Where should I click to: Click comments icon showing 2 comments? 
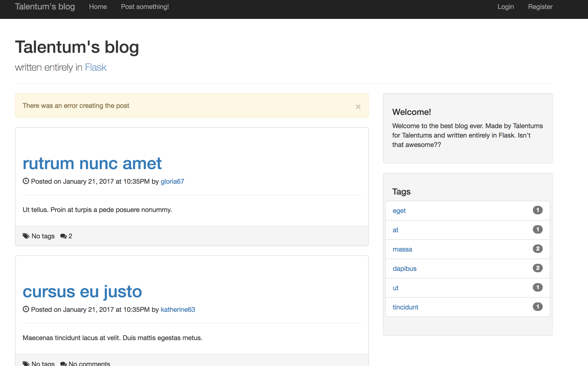63,236
